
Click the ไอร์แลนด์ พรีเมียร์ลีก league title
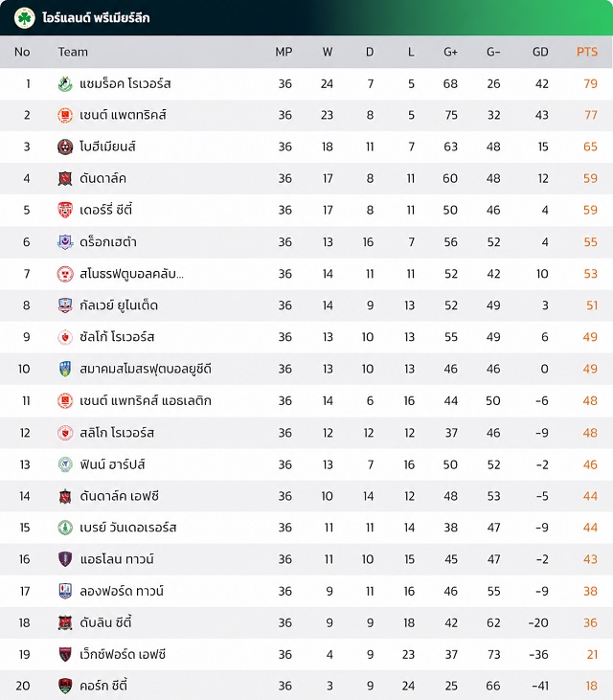(x=96, y=18)
